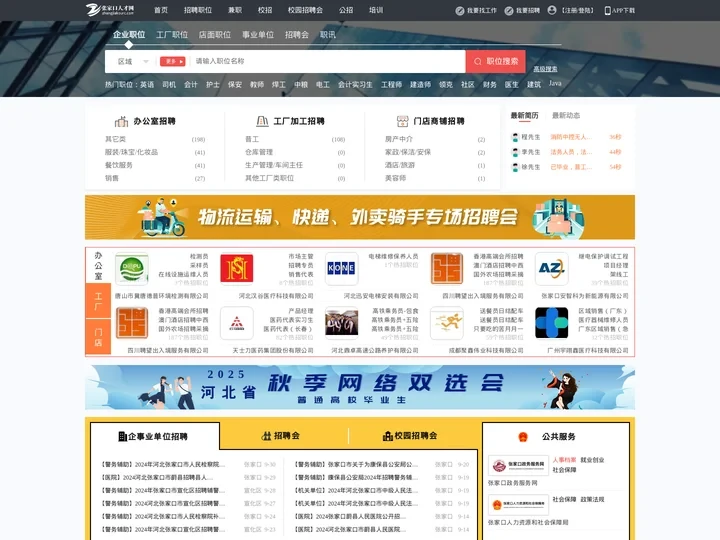Click the 天士力医药集团 company logo
Screen dimensions: 720x540
(236, 323)
